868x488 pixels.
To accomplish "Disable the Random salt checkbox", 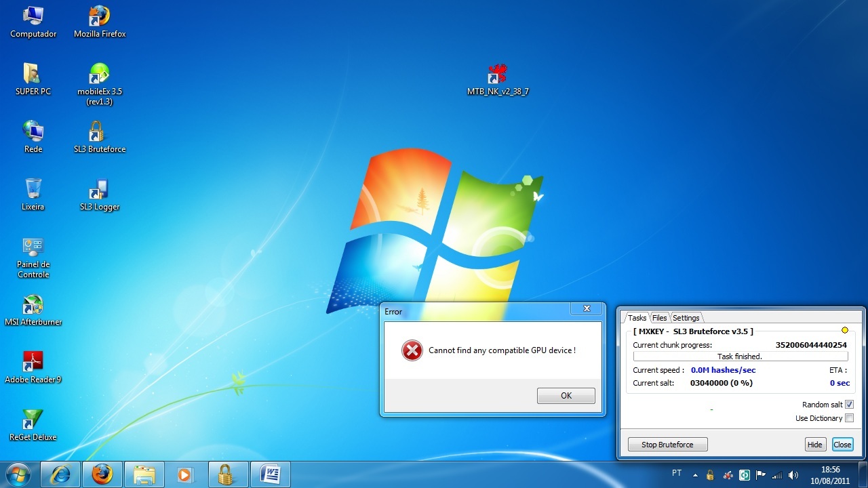I will pos(849,405).
